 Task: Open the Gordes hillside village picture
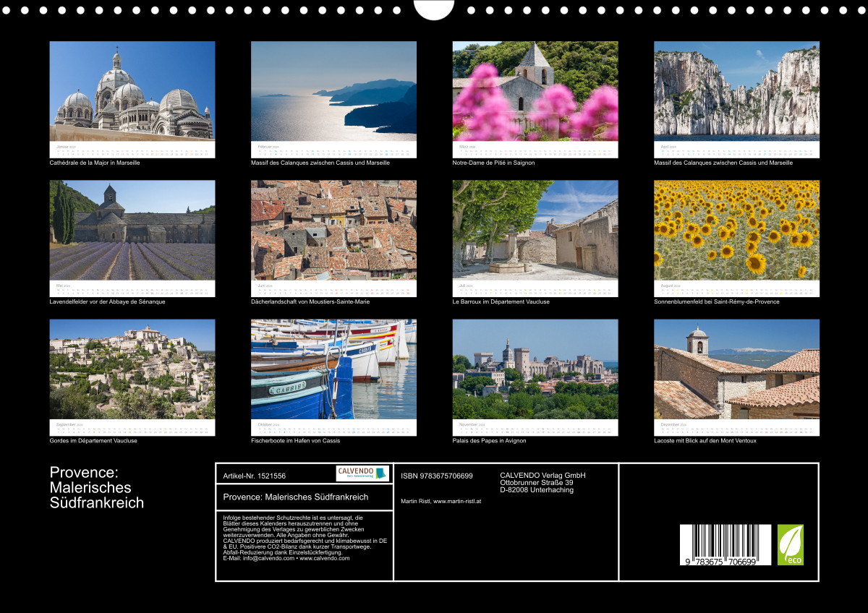[x=132, y=369]
